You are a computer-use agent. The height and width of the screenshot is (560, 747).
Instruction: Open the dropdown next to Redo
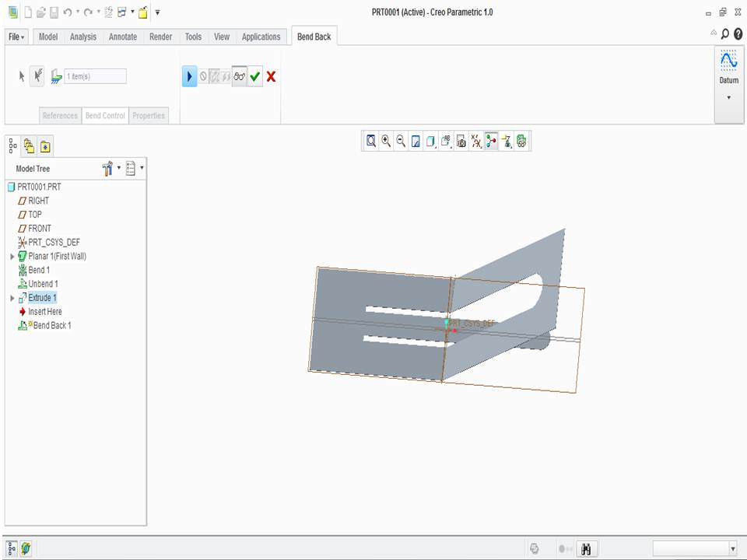[x=99, y=12]
